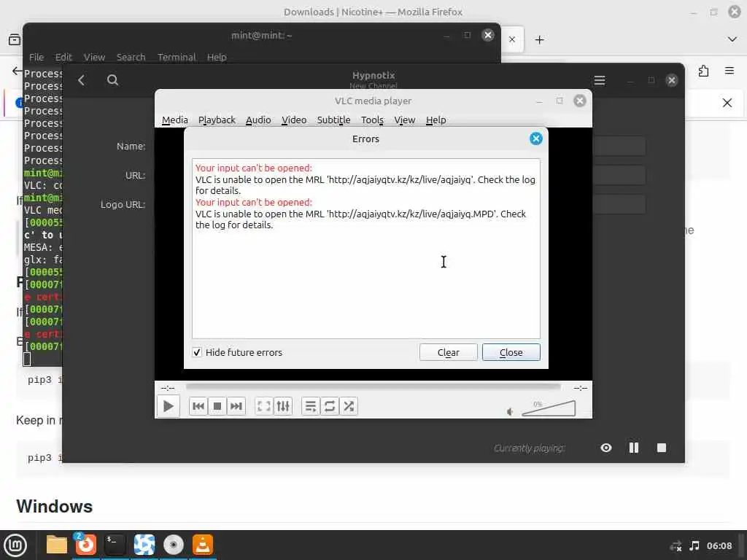
Task: Open the VLC Media menu
Action: click(x=175, y=120)
